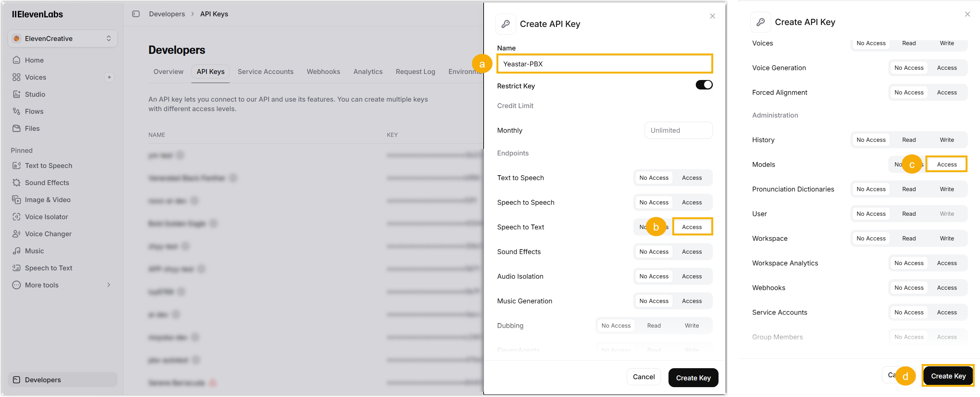Set User permission to Read
This screenshot has height=397, width=980.
[909, 214]
